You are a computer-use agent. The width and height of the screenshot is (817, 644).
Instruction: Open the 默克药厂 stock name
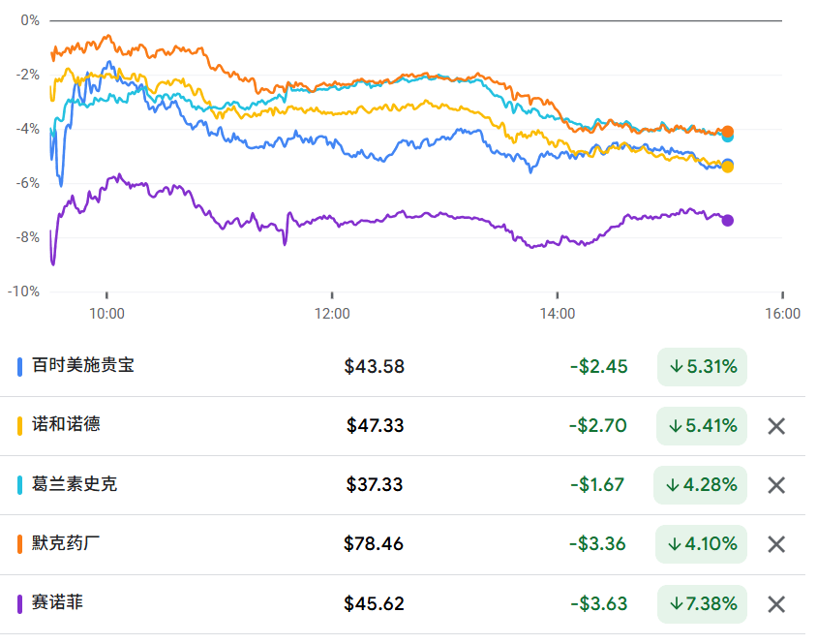(x=66, y=543)
